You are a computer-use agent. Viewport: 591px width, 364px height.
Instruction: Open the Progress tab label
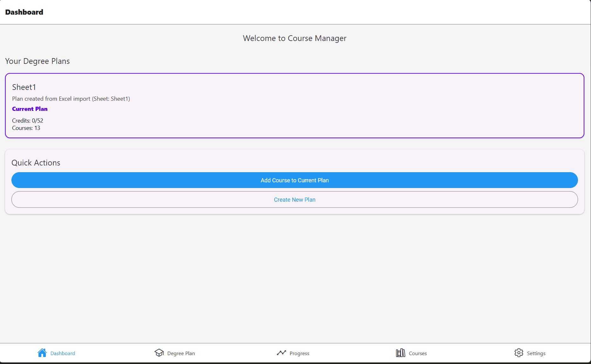coord(299,354)
